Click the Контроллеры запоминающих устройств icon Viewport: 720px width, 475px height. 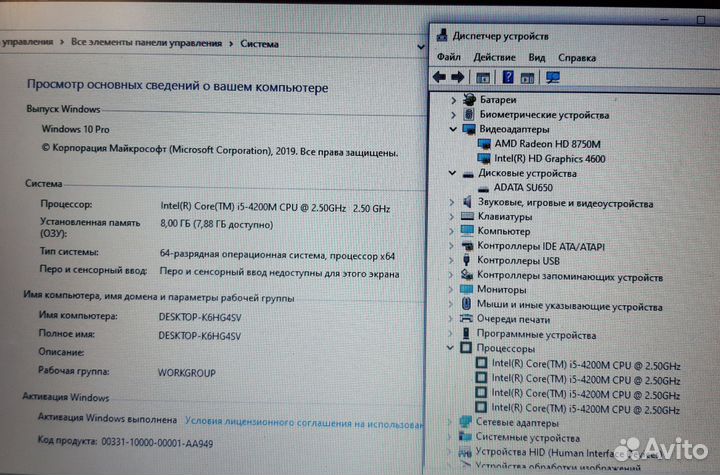(467, 275)
